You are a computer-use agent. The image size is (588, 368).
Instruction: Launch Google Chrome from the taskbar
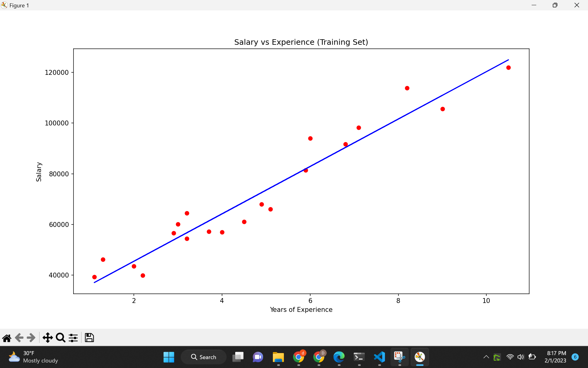click(299, 357)
